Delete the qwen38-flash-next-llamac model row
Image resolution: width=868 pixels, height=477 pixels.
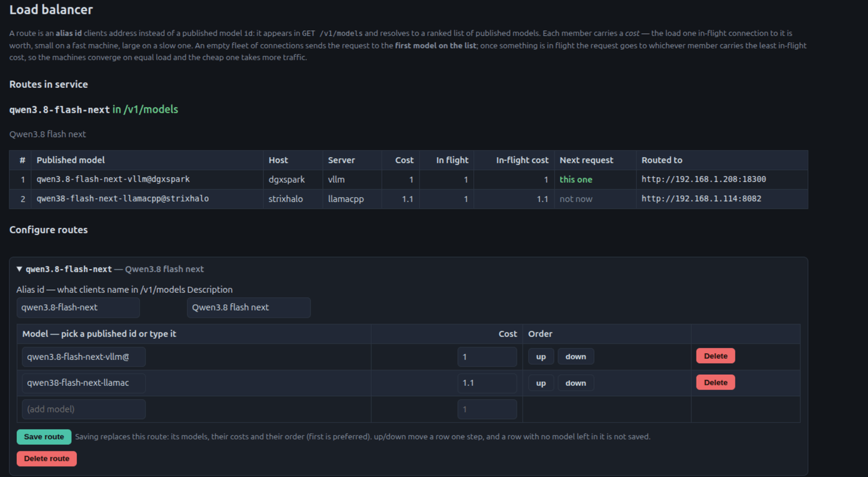click(x=715, y=383)
